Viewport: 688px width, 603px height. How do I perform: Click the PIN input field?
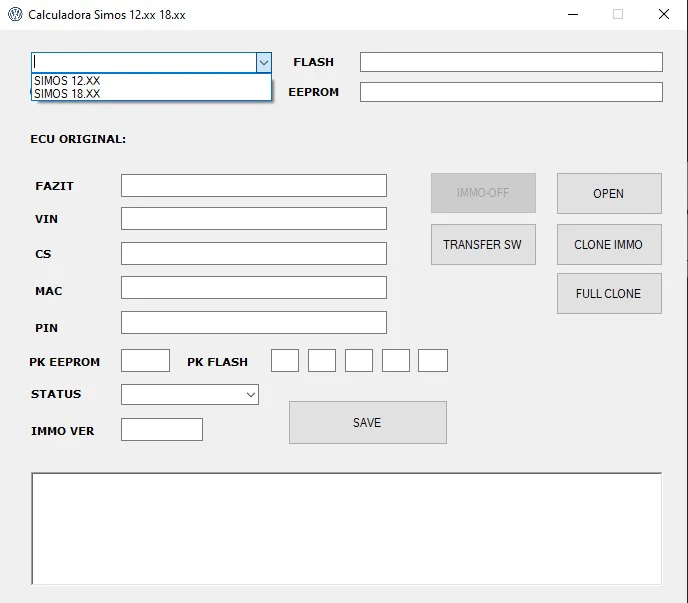click(x=254, y=323)
